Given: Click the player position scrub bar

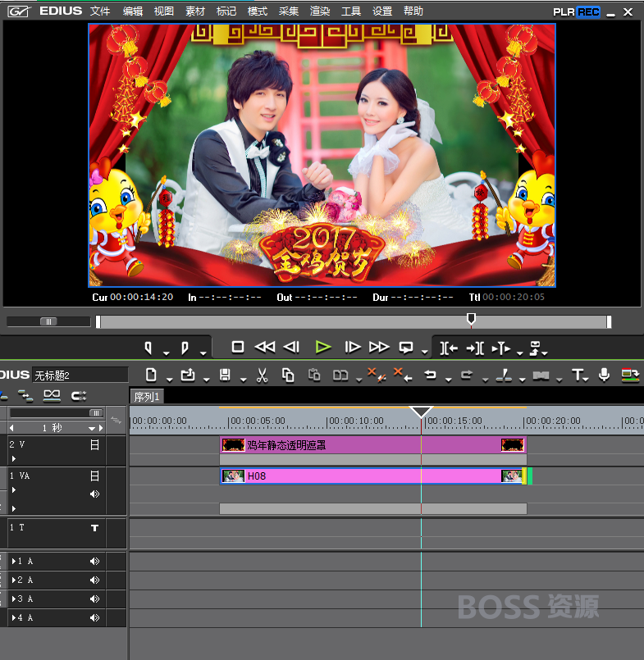Looking at the screenshot, I should [x=354, y=322].
